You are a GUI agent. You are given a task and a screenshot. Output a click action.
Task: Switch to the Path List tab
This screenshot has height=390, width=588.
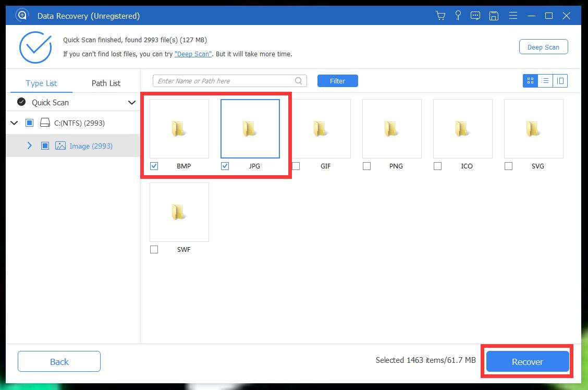pos(106,83)
